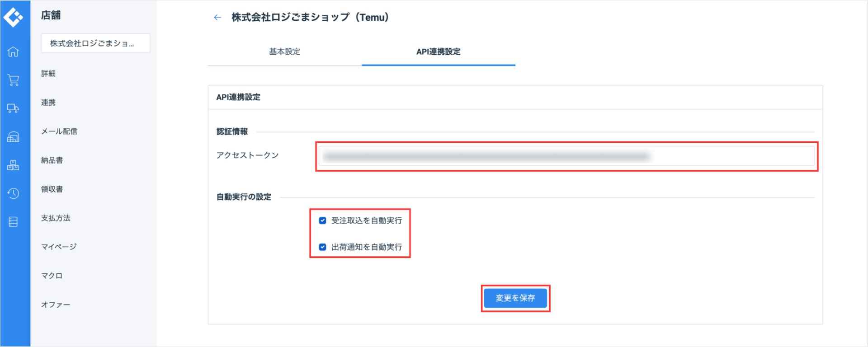The width and height of the screenshot is (868, 347).
Task: Select メール配信 from the sidebar menu
Action: 59,131
